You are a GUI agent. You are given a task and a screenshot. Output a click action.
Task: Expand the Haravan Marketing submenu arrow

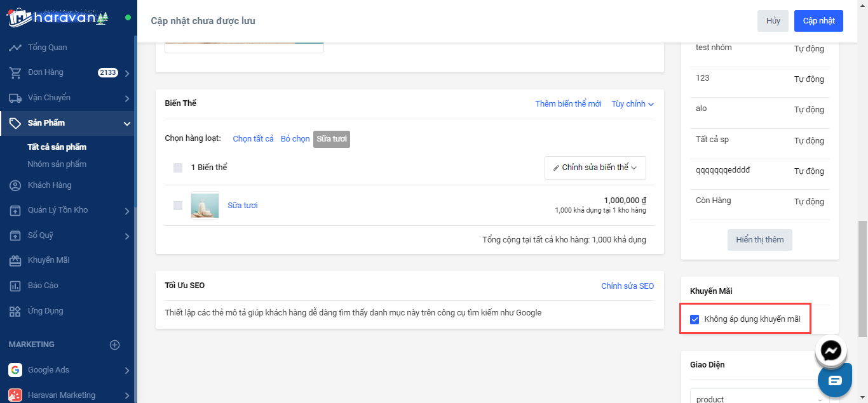click(127, 395)
